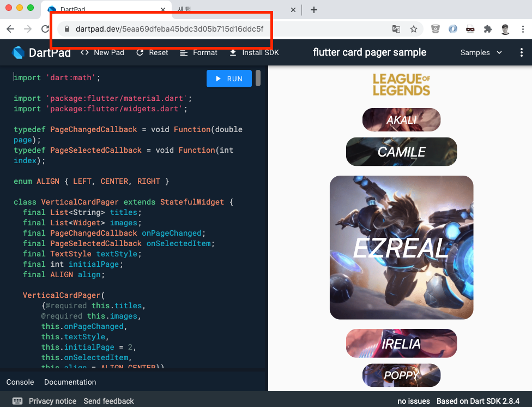Click the widgets.dart import line
Screen dimensions: 532x407
click(100, 109)
